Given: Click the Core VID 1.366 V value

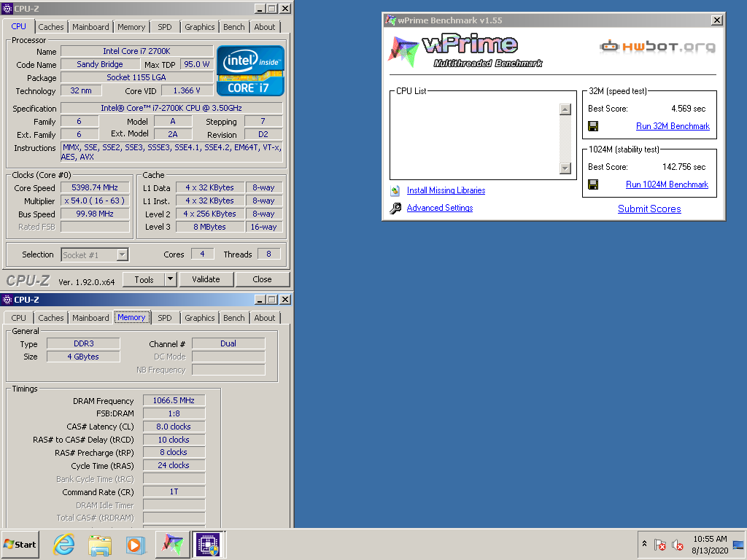Looking at the screenshot, I should pos(187,90).
